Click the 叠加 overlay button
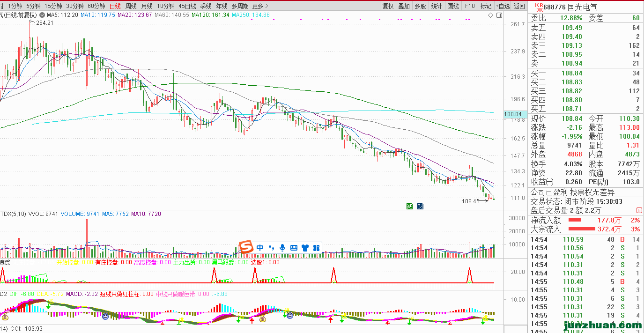The image size is (644, 333). [404, 6]
